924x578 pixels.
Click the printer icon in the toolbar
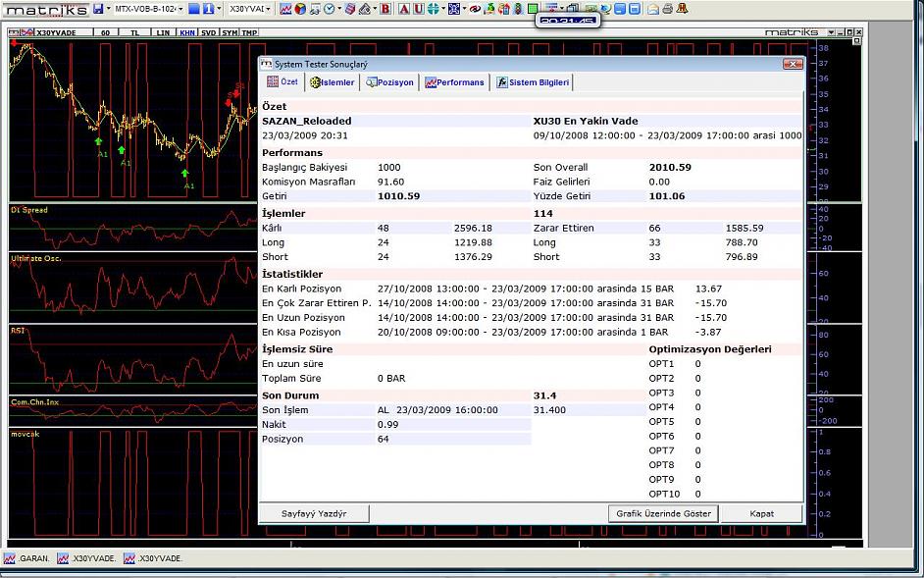pos(667,9)
